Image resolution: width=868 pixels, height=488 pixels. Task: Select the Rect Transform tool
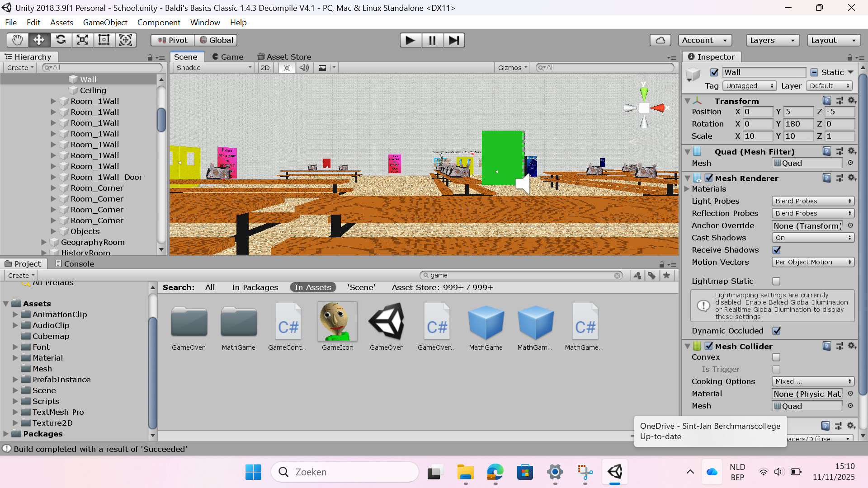pos(104,40)
